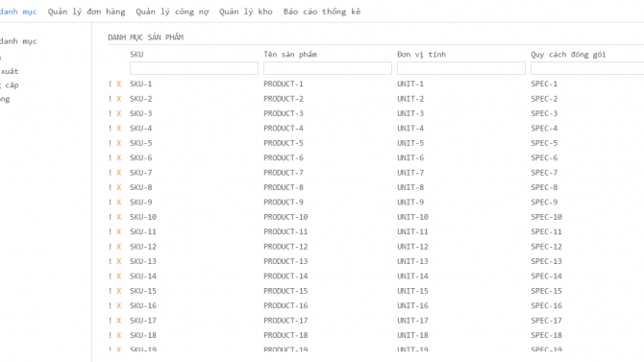This screenshot has height=362, width=644.
Task: Click the sidebar link ending in 'cấp'
Action: pos(9,84)
